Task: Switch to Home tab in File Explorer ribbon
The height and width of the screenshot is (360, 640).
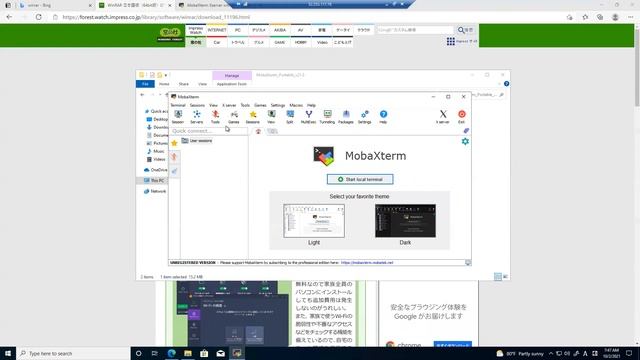Action: click(x=164, y=84)
